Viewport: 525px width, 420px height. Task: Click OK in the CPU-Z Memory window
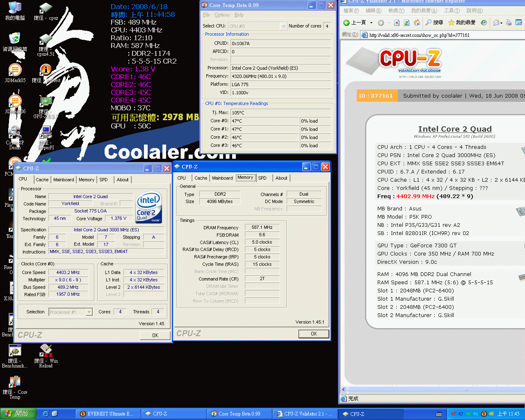[314, 334]
